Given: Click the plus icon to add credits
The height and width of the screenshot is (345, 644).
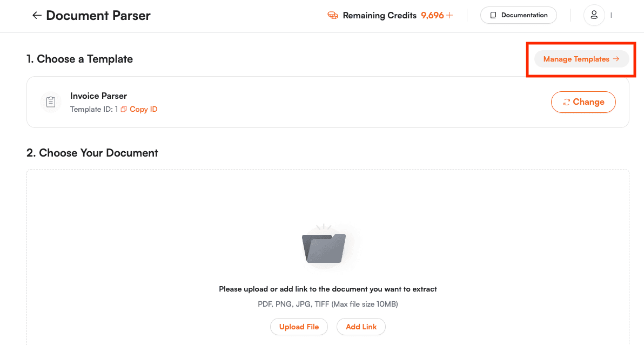Looking at the screenshot, I should (x=450, y=16).
